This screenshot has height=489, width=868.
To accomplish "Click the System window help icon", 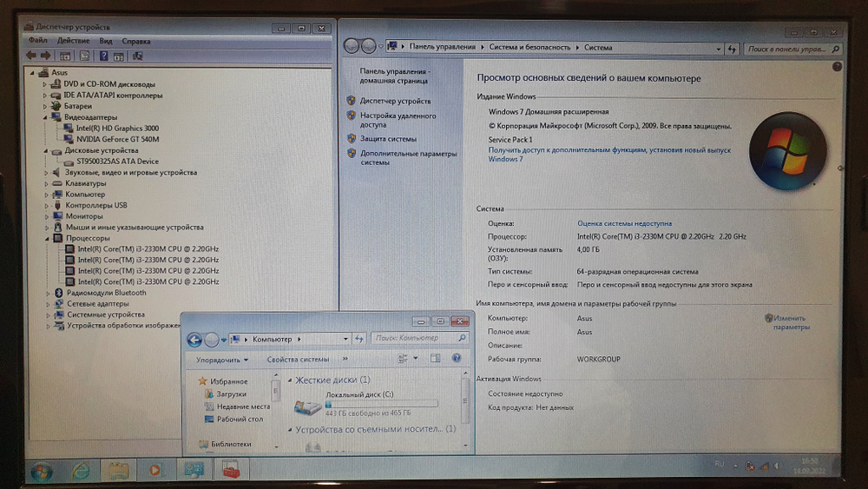I will coord(837,67).
